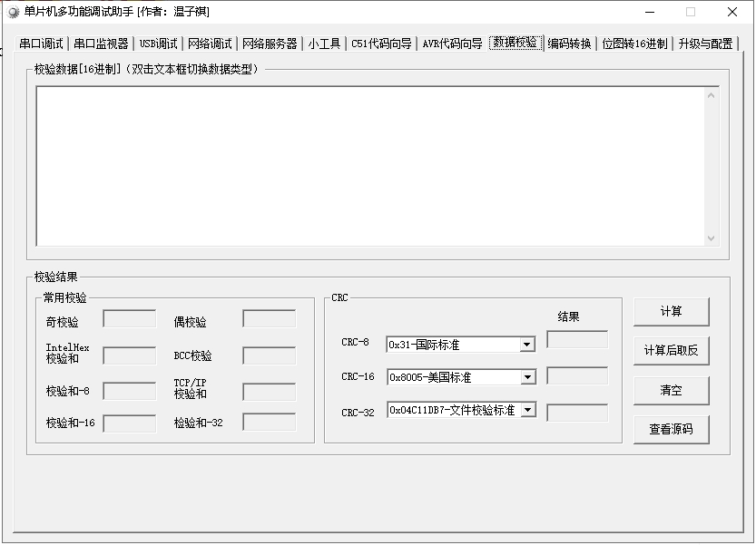This screenshot has width=756, height=545.
Task: Click the IntelHex 校验和 result field
Action: pos(130,356)
